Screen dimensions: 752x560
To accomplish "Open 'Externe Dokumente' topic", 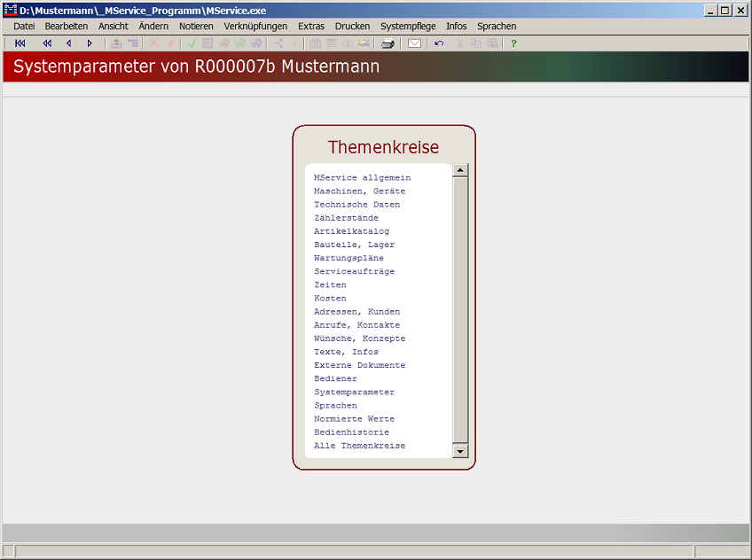I will (x=359, y=365).
